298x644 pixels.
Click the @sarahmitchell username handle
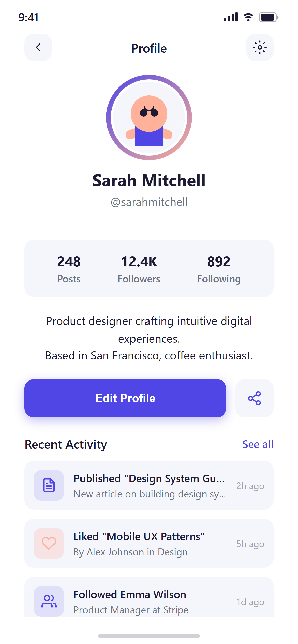tap(149, 202)
